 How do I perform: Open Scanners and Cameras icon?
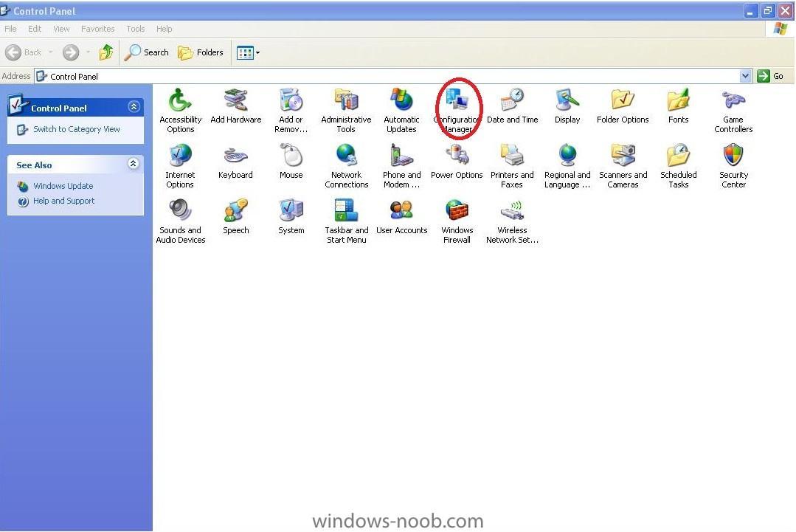[x=623, y=166]
